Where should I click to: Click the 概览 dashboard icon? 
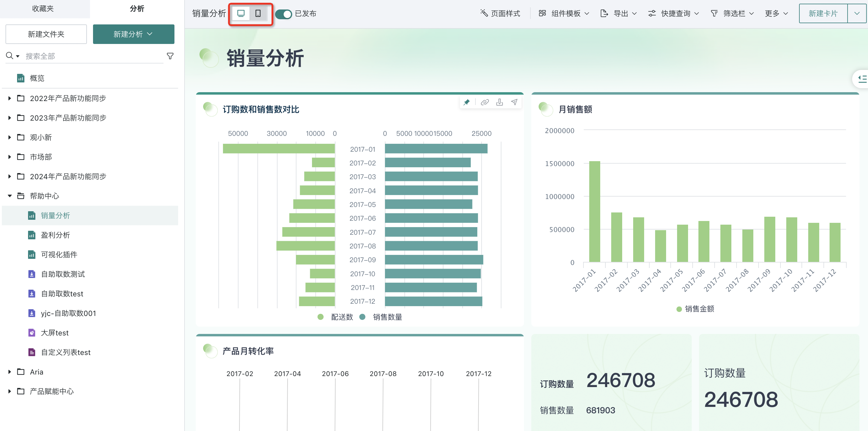[x=21, y=78]
